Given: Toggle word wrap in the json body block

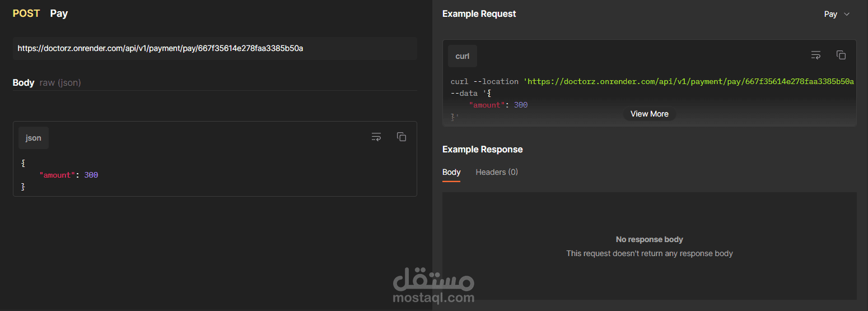Looking at the screenshot, I should 376,137.
